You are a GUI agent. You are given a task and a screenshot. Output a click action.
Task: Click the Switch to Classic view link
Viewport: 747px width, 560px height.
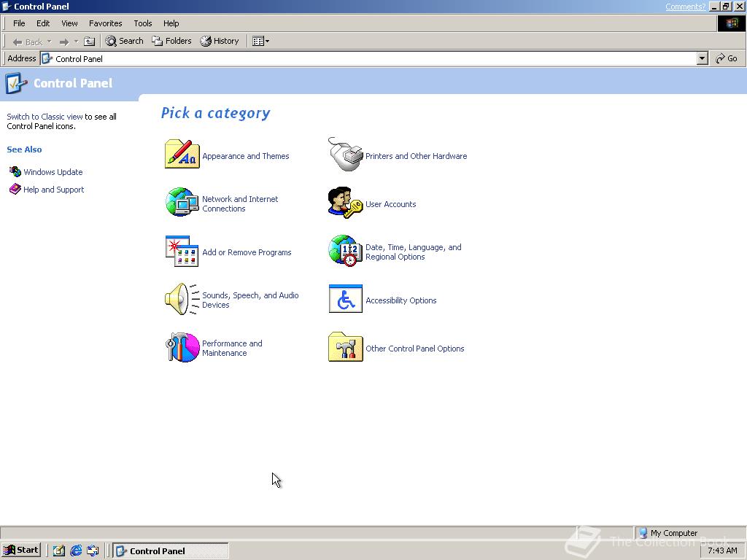click(x=44, y=117)
